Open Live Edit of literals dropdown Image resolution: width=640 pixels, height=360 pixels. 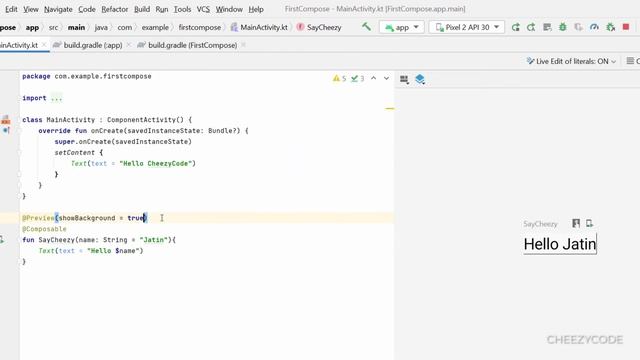[571, 61]
